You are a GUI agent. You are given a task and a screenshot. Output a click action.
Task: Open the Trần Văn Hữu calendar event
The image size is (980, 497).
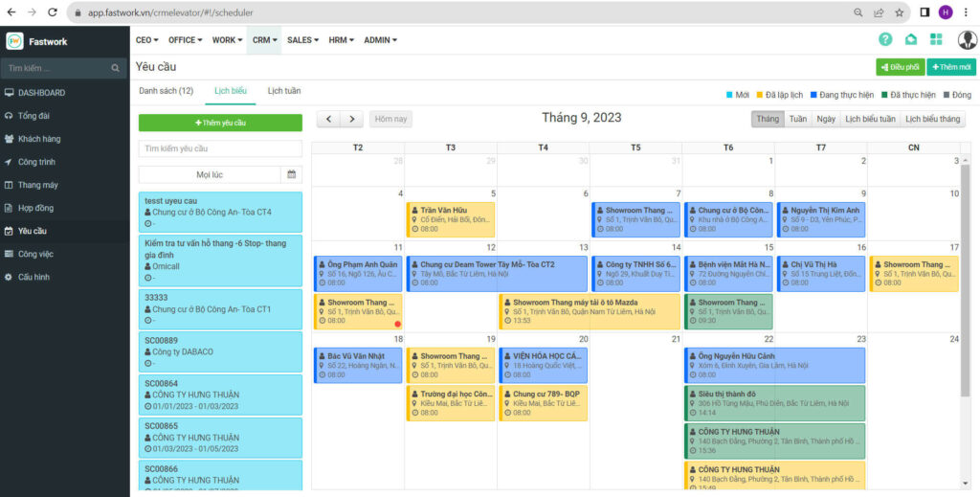click(451, 219)
